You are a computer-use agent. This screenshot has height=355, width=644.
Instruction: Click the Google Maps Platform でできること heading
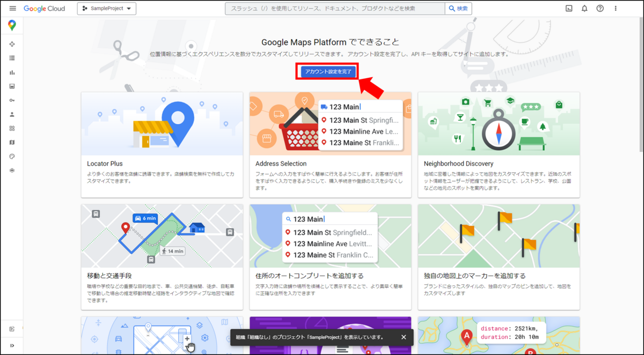331,42
